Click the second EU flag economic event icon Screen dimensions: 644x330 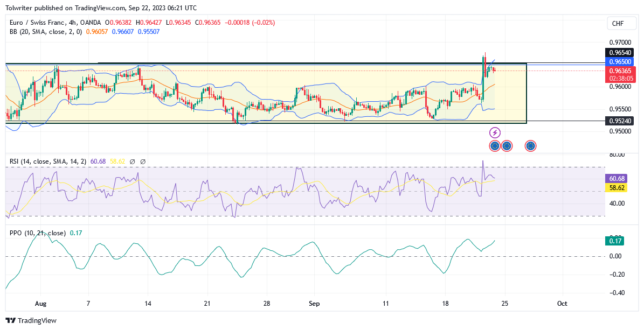click(507, 145)
